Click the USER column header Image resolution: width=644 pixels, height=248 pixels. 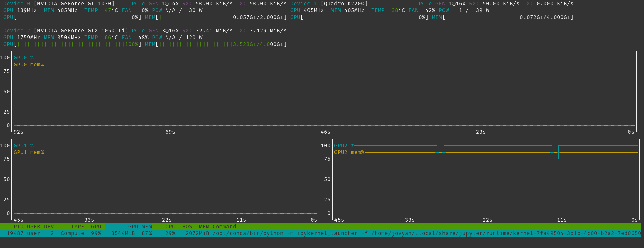[34, 227]
